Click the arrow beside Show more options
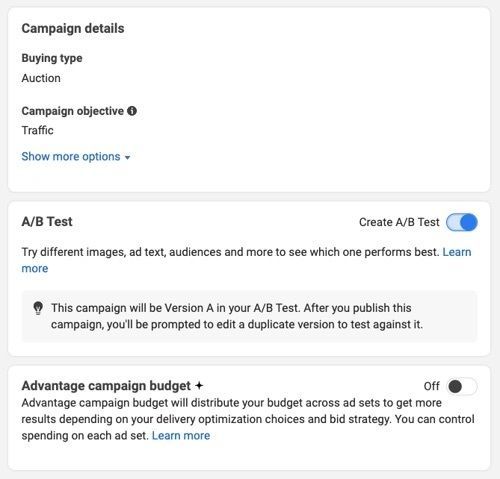Viewport: 500px width, 479px height. click(127, 157)
